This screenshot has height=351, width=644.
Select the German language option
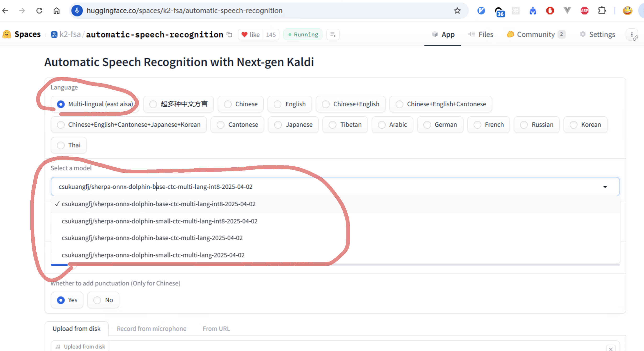tap(440, 124)
